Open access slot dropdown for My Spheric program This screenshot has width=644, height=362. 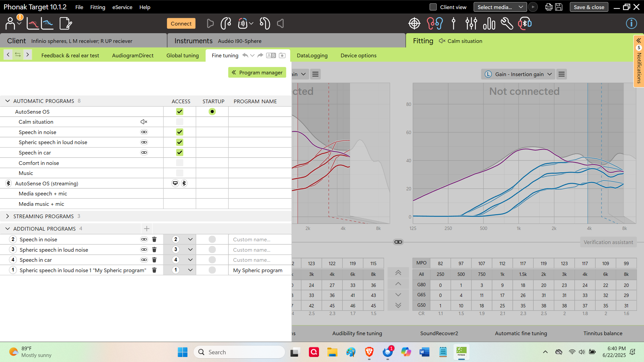190,270
